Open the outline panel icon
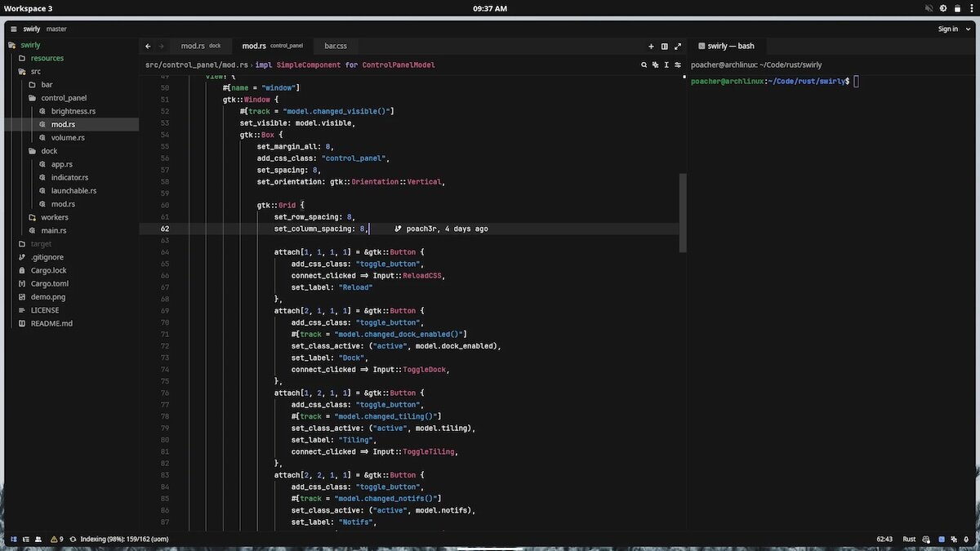 click(25, 539)
